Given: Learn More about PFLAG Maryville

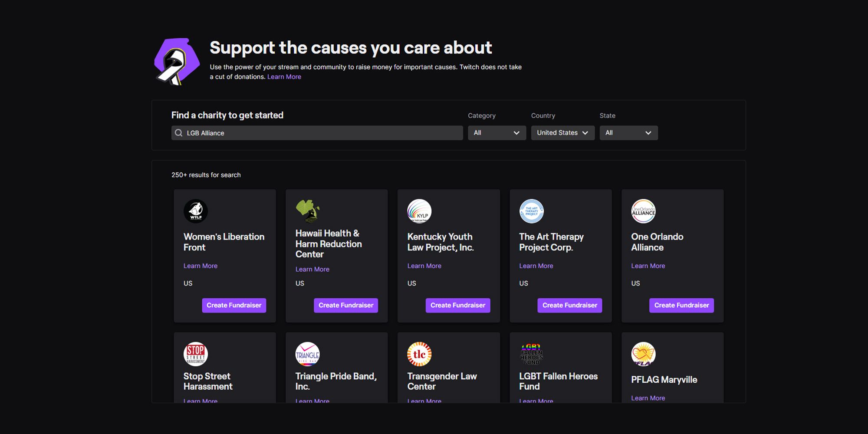Looking at the screenshot, I should (648, 398).
